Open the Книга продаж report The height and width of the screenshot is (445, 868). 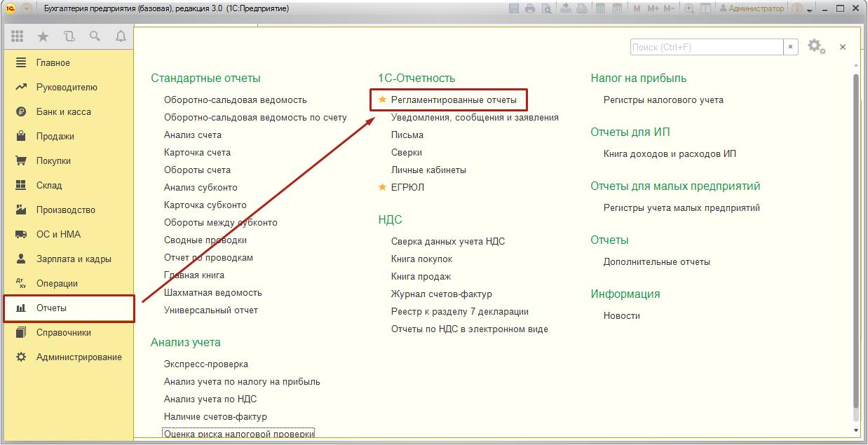tap(421, 276)
